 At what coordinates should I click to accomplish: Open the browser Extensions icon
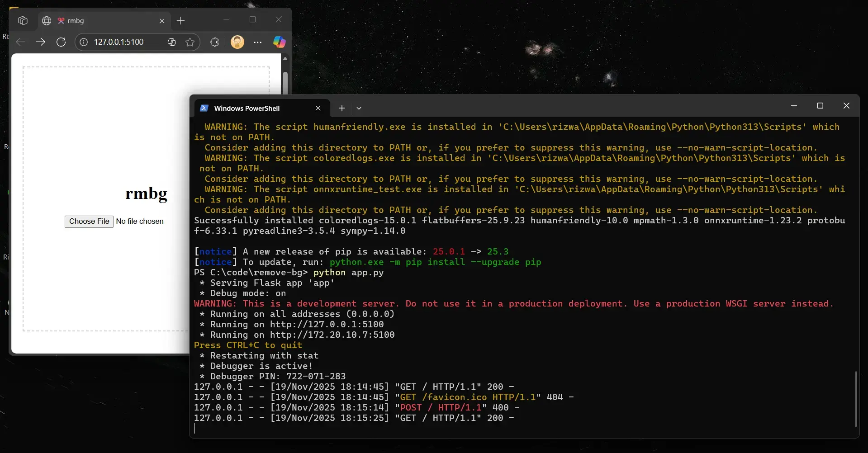click(x=214, y=42)
